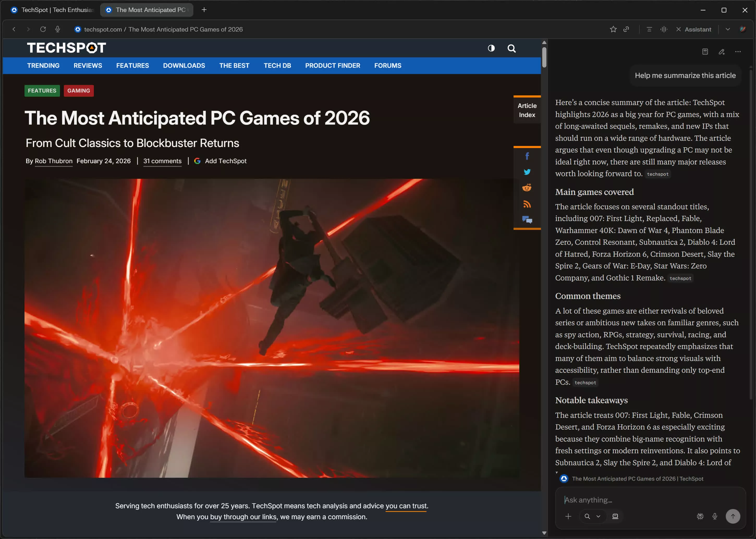Image resolution: width=756 pixels, height=539 pixels.
Task: Expand the search mode dropdown chevron
Action: click(x=598, y=516)
